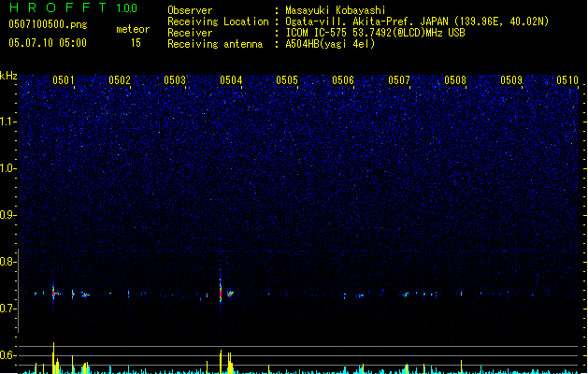
Task: Click the HROFFT title text
Action: (x=57, y=7)
